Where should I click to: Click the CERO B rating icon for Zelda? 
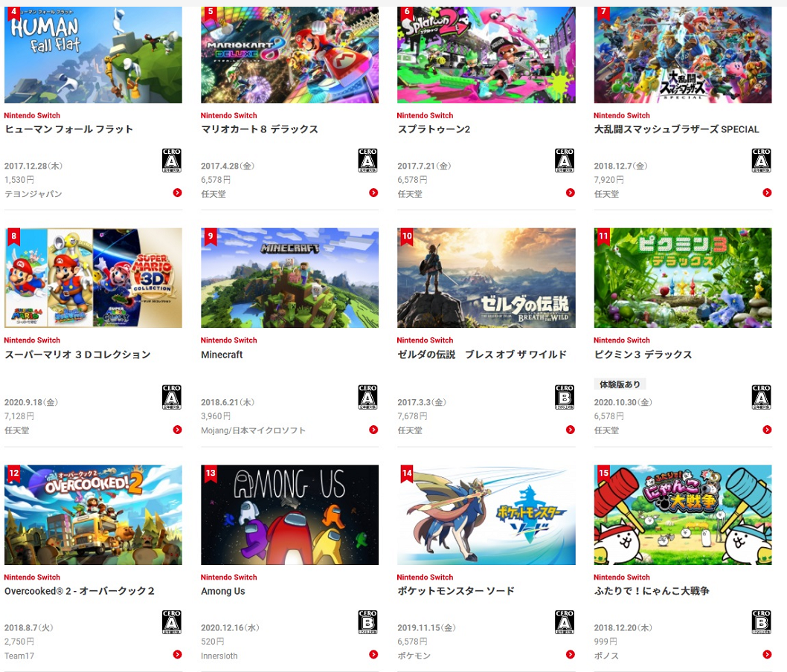click(565, 397)
